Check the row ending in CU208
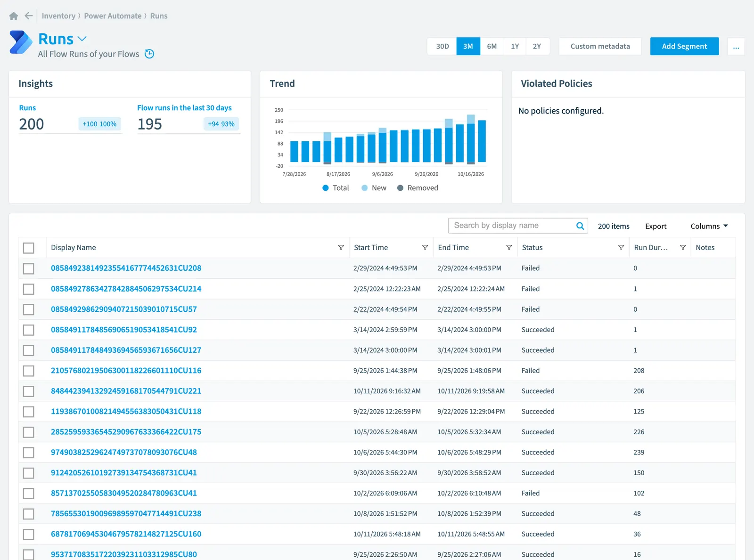Image resolution: width=754 pixels, height=560 pixels. coord(29,268)
